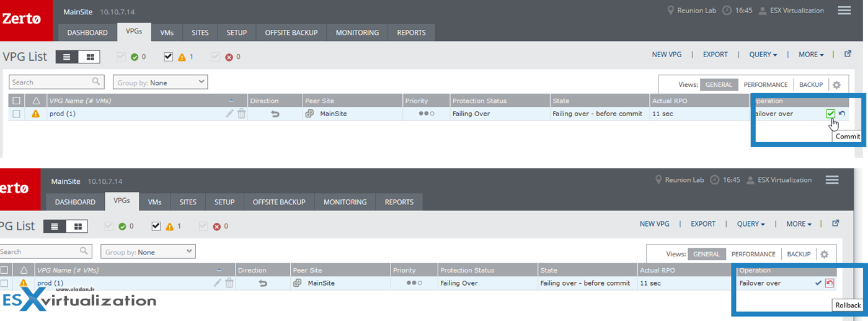868x321 pixels.
Task: Open the VMs tab in top screenshot
Action: 166,32
